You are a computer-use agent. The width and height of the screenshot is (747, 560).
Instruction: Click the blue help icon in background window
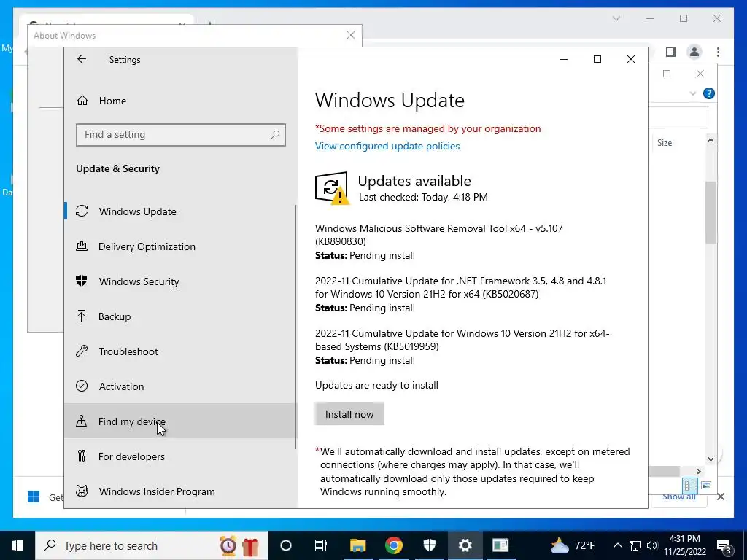708,93
